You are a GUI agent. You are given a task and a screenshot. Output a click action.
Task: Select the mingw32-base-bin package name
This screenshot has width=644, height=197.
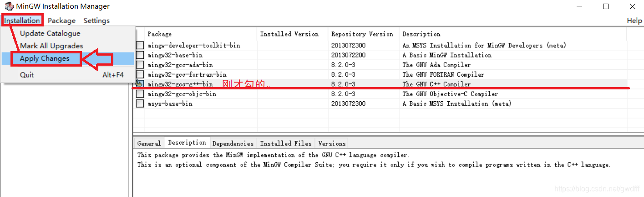pos(175,55)
